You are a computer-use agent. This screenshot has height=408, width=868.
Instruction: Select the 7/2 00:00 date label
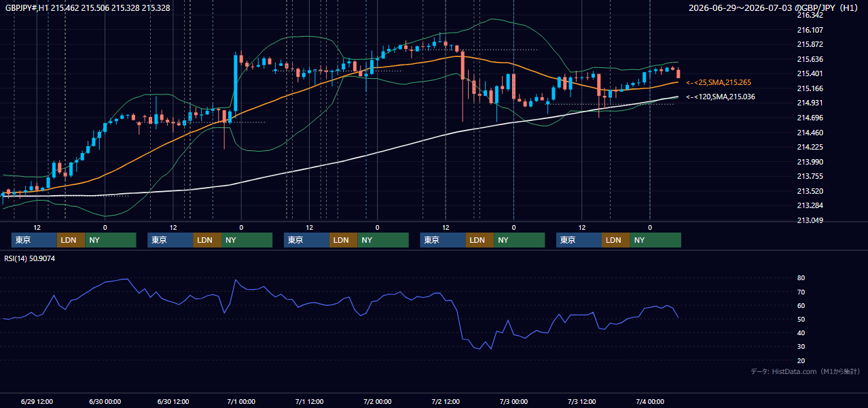[378, 401]
